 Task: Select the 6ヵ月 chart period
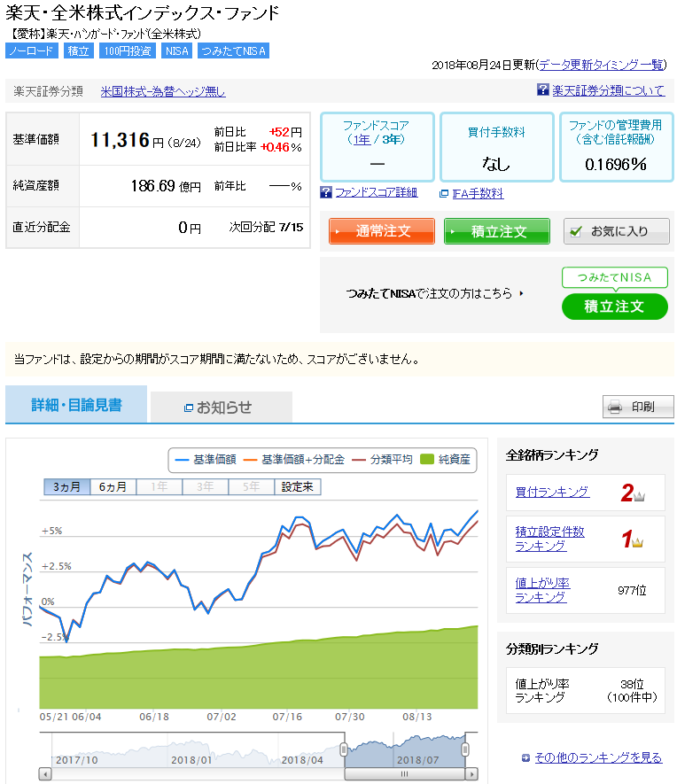point(113,486)
